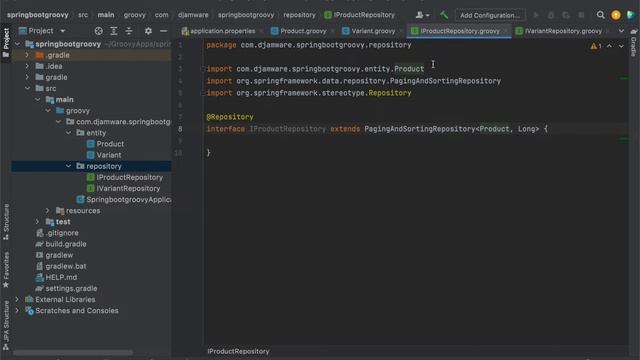The width and height of the screenshot is (640, 360).
Task: Collapse the main folder
Action: click(x=38, y=99)
